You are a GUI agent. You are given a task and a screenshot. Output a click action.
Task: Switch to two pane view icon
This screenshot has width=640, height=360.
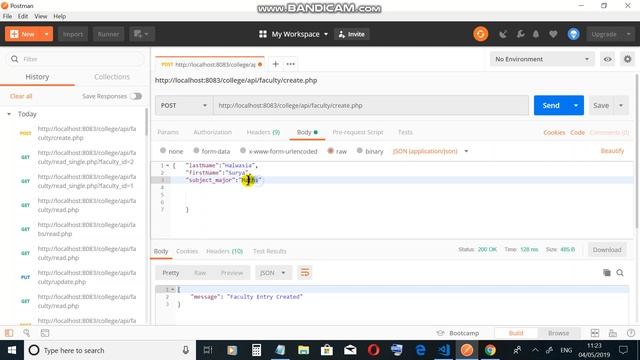tap(595, 333)
